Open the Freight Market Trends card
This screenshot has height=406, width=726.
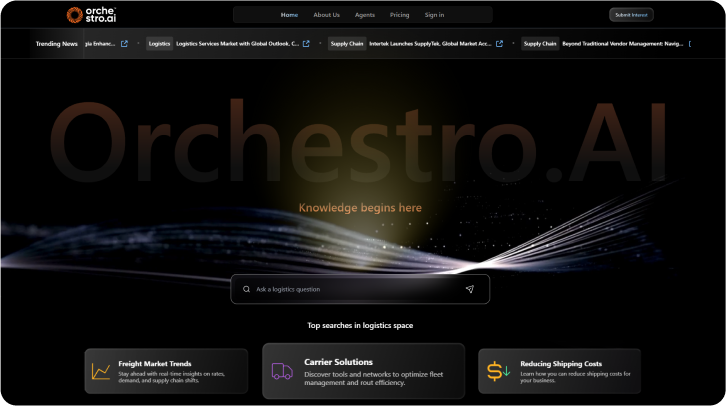tap(166, 371)
